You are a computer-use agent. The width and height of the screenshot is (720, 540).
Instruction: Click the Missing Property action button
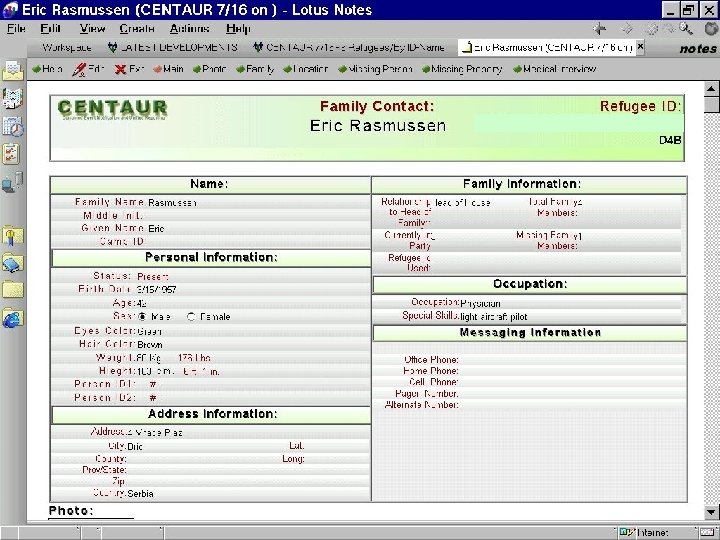[461, 69]
